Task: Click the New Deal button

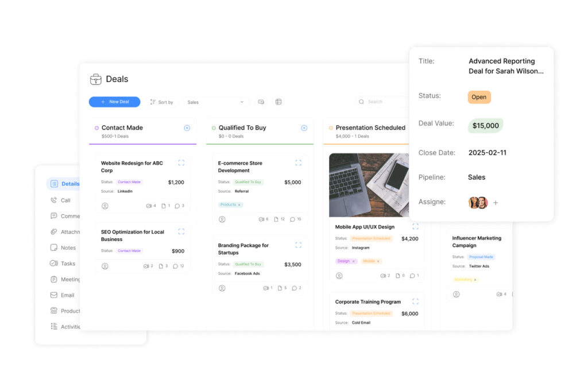Action: tap(114, 102)
